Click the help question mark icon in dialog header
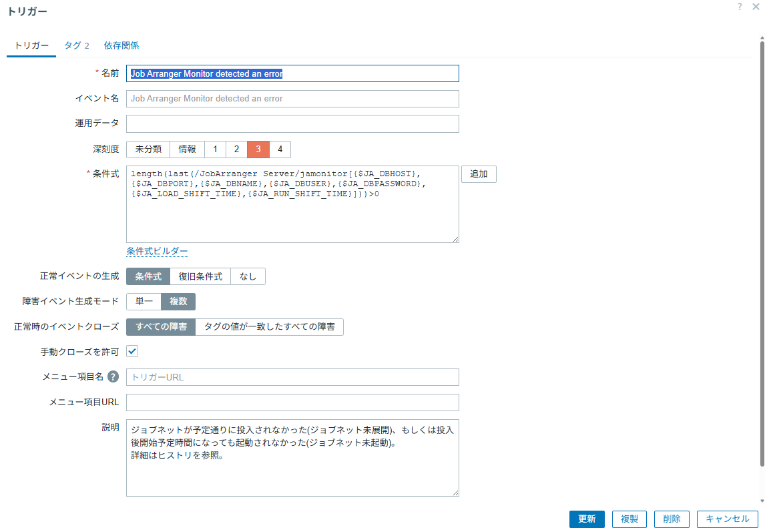 click(x=740, y=7)
